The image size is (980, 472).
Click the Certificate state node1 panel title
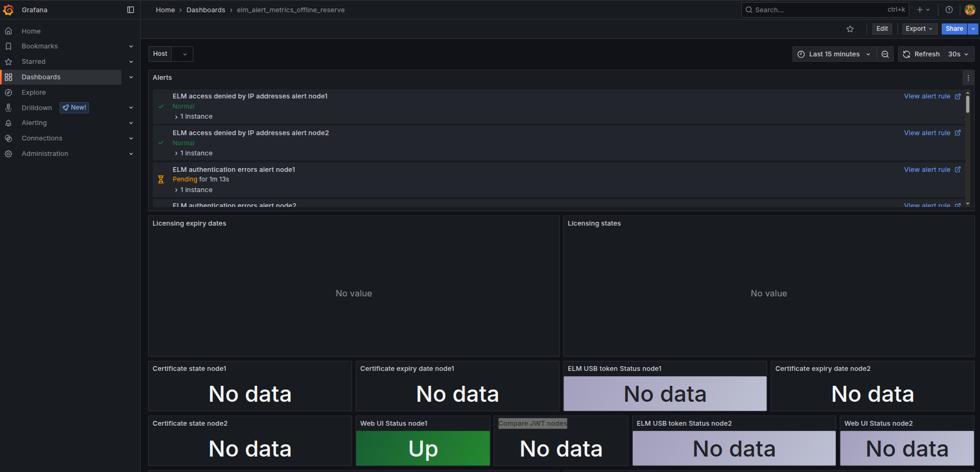[190, 369]
